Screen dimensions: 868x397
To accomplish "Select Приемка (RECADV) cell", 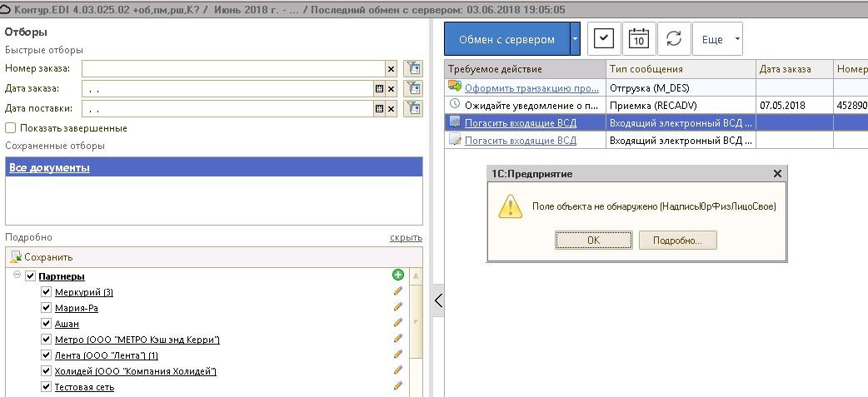I will (681, 105).
